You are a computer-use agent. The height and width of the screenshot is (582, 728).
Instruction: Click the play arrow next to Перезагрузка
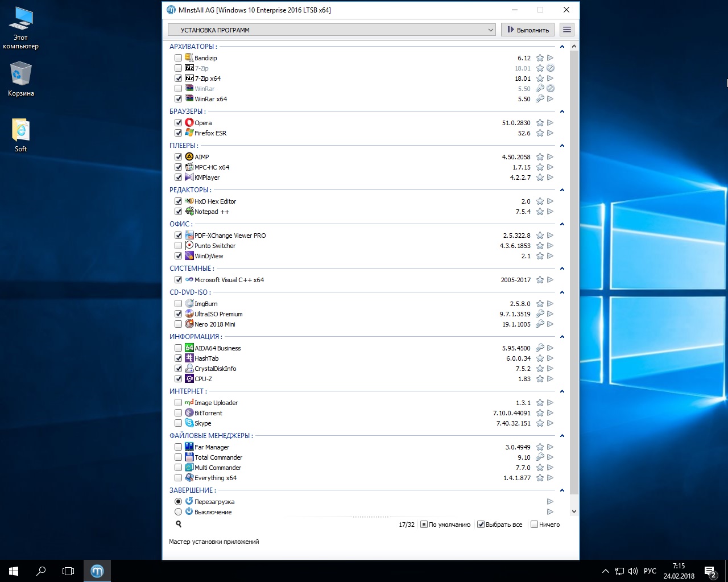[550, 502]
